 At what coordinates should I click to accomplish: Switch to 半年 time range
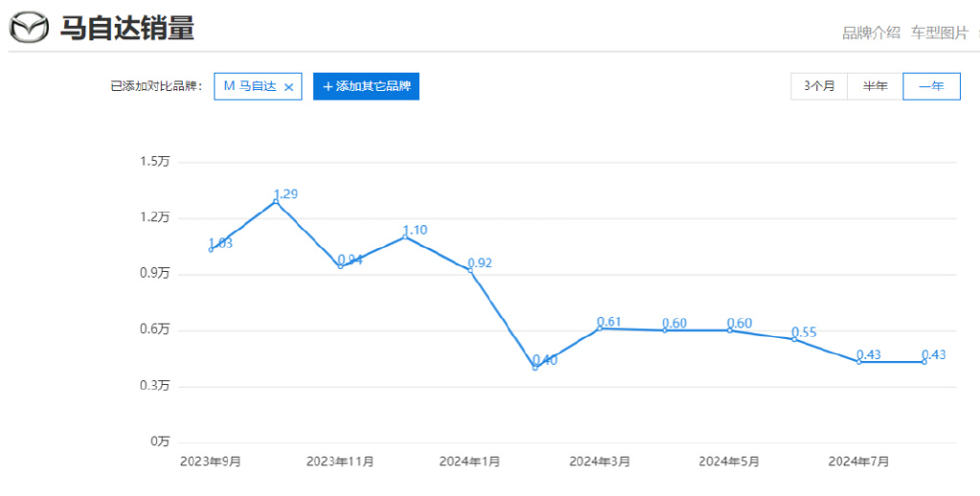[x=875, y=86]
